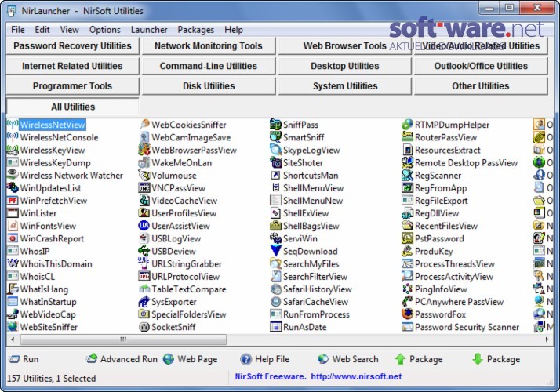Select the PasswordFox firefox icon
The image size is (560, 392).
[x=407, y=314]
